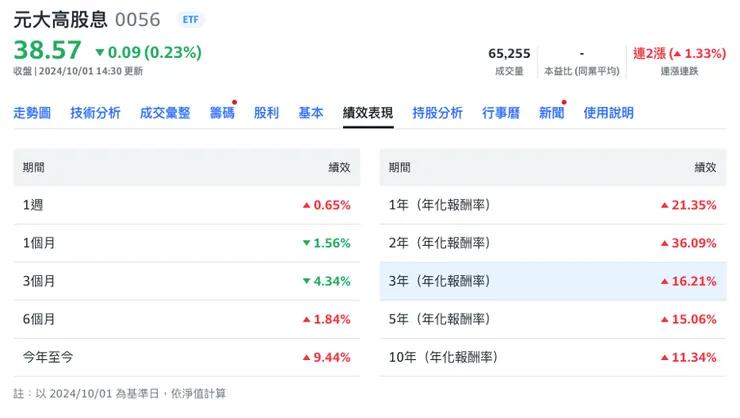Click the 本益比 (同業平均) label
740x418 pixels.
point(581,71)
